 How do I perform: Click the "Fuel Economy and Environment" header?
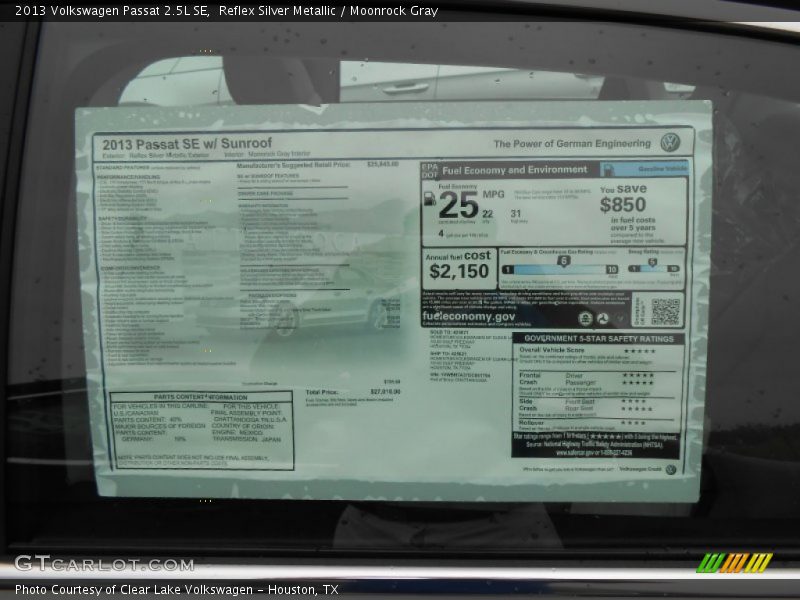pos(515,170)
